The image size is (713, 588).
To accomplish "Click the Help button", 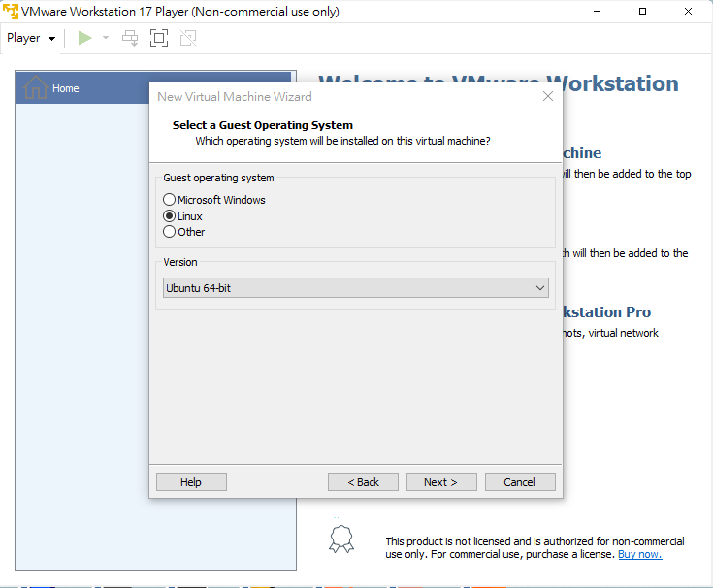I will pos(191,481).
